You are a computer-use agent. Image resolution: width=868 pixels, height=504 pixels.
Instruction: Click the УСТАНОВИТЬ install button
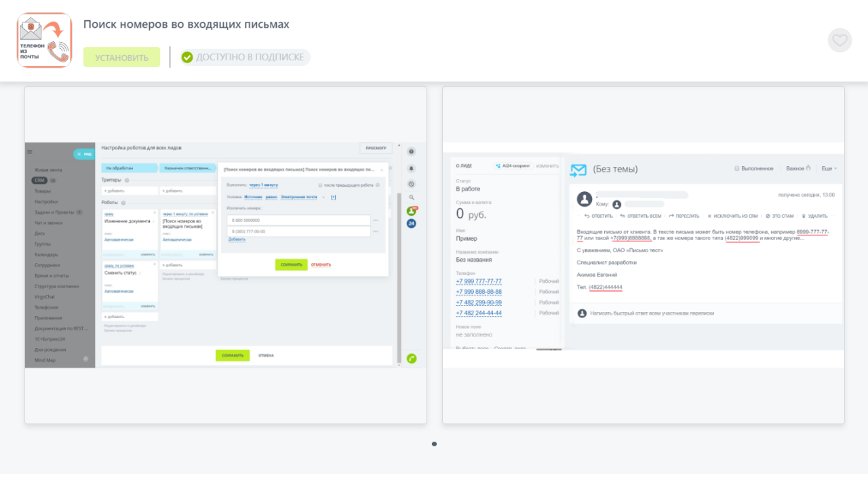[121, 57]
